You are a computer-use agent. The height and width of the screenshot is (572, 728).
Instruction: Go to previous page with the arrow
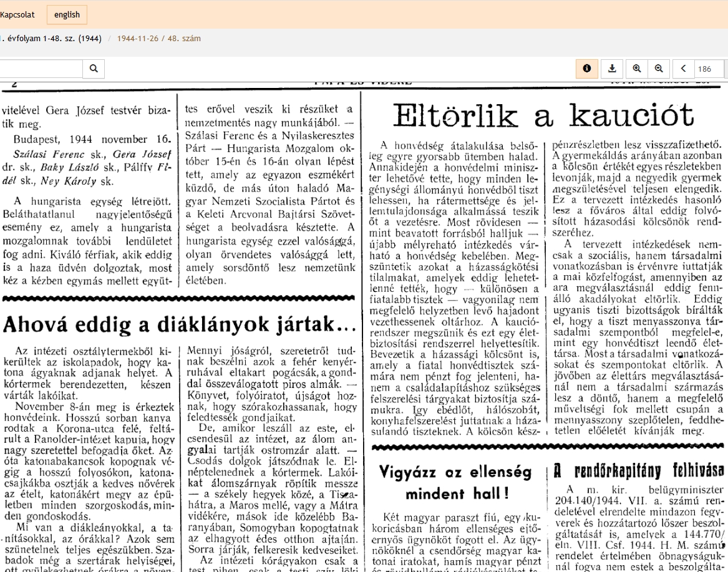(684, 69)
